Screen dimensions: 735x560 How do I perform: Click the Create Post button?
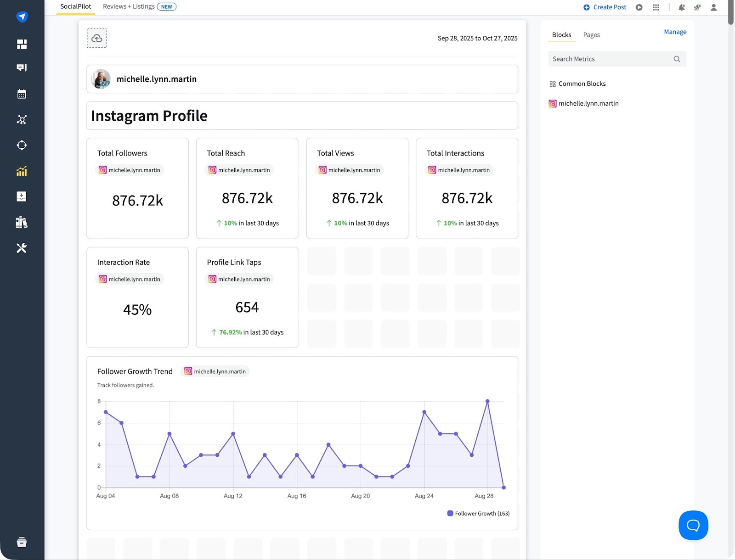click(x=605, y=7)
